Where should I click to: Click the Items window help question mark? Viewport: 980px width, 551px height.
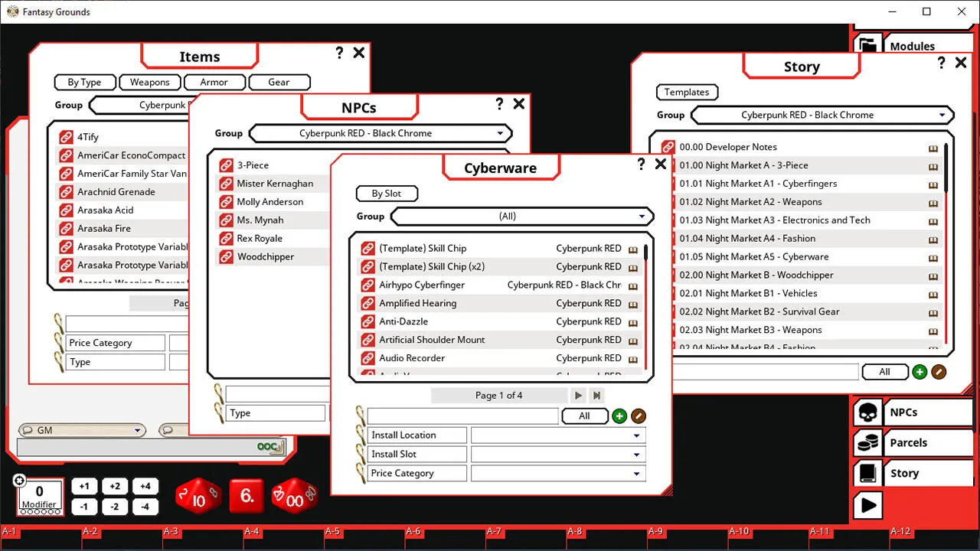[x=340, y=53]
